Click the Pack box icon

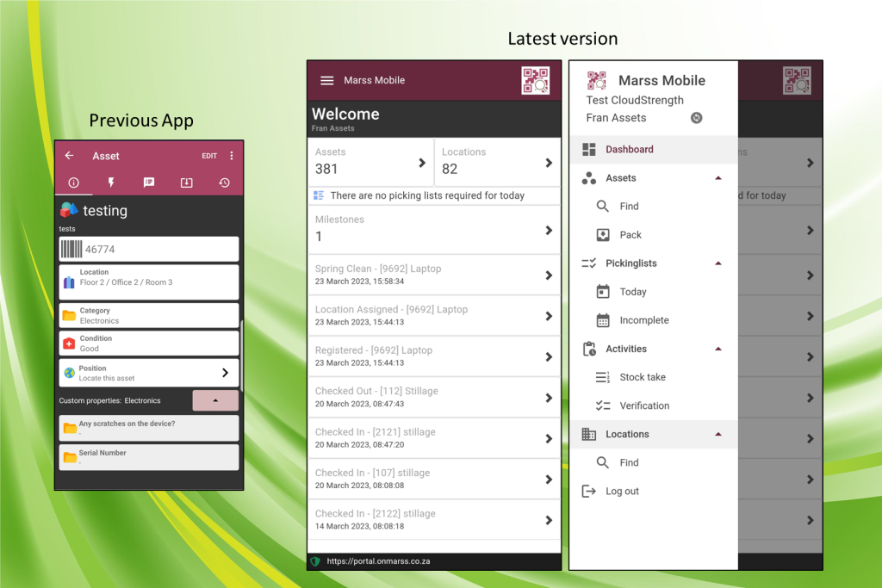pos(603,235)
